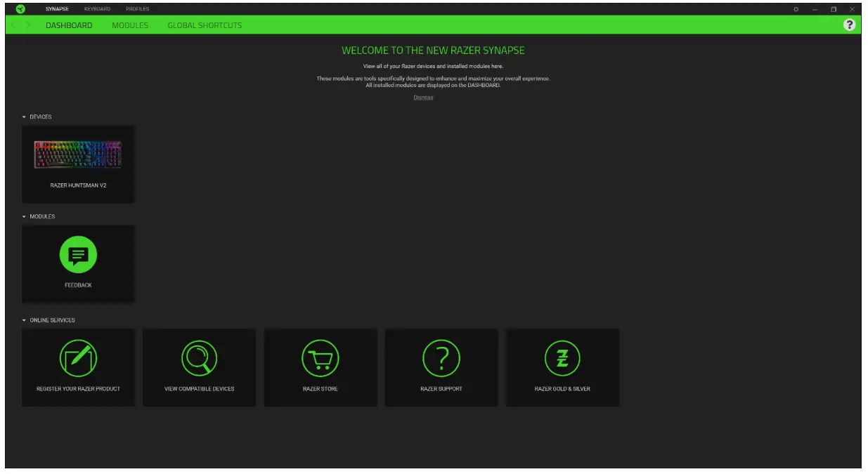Switch to the Profiles top tab

tap(138, 9)
